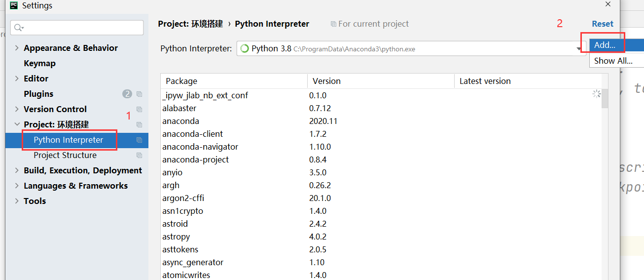Image resolution: width=644 pixels, height=280 pixels.
Task: Click the project-level icon beside Version Control
Action: click(139, 109)
